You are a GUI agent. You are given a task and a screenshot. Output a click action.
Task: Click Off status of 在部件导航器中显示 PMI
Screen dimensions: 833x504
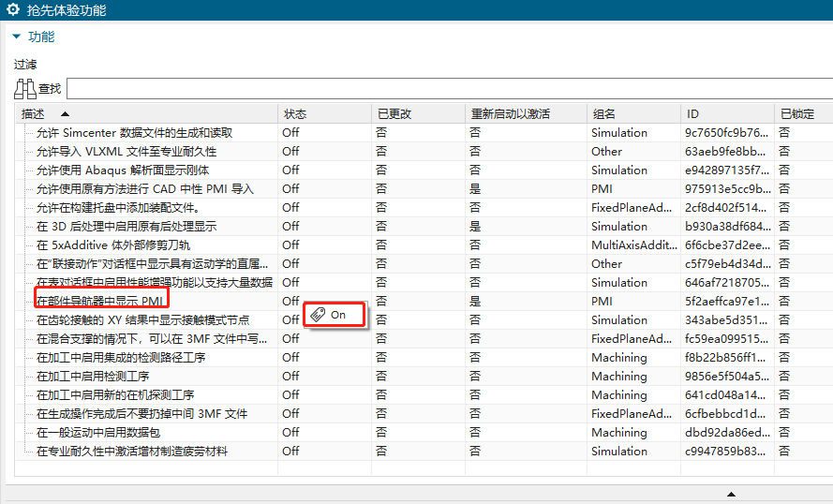click(x=290, y=301)
